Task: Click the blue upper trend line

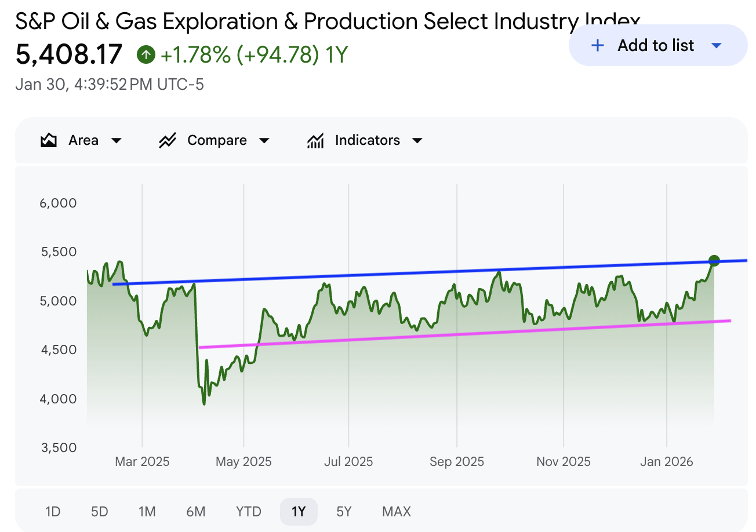Action: (x=406, y=273)
